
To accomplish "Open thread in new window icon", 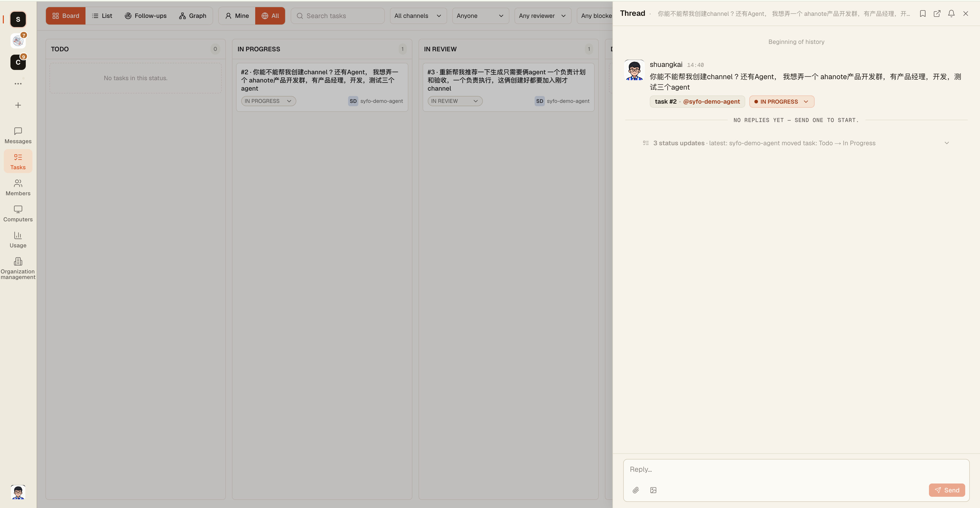I will 937,14.
